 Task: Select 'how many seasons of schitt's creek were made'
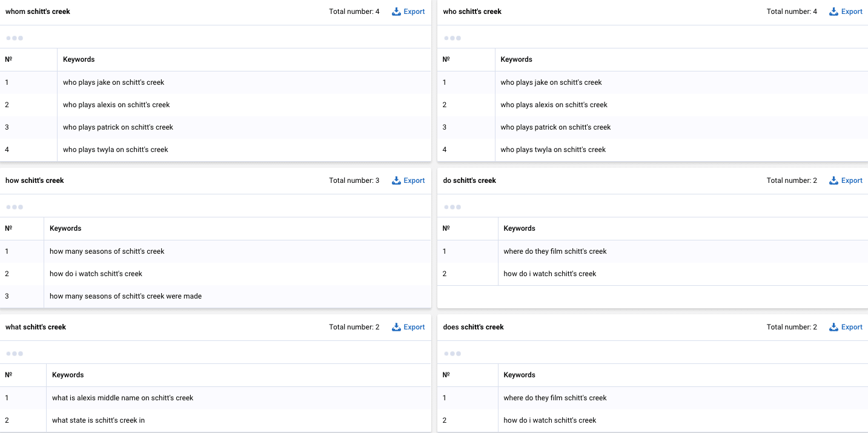point(125,296)
